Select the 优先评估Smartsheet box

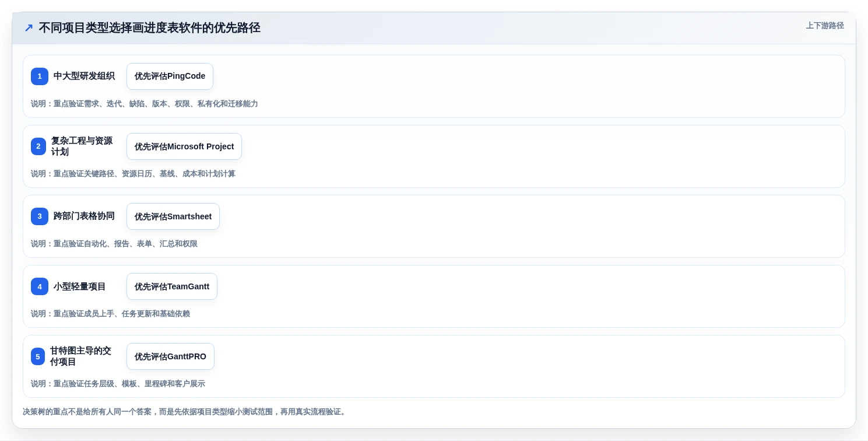click(x=173, y=216)
